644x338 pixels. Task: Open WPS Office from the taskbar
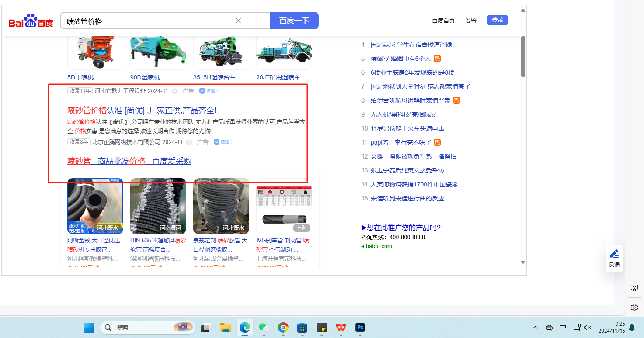341,328
